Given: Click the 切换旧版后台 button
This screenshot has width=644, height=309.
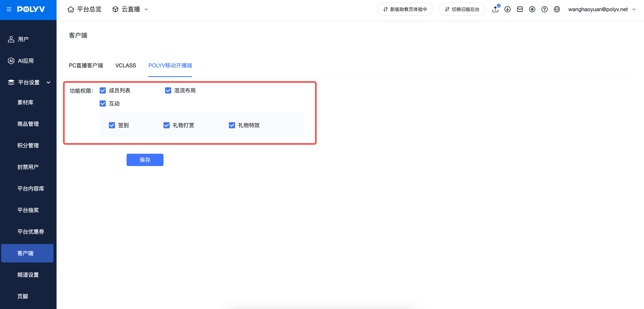Looking at the screenshot, I should (x=462, y=9).
